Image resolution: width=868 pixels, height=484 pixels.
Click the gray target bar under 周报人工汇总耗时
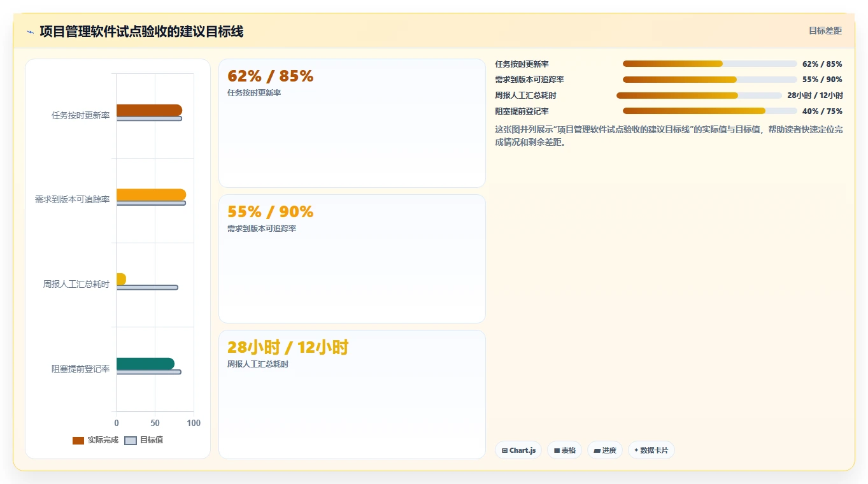coord(147,287)
